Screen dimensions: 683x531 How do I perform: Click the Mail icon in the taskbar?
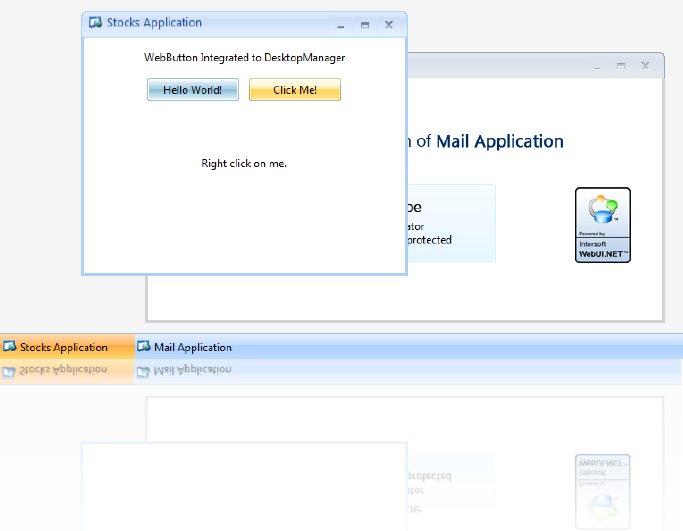tap(143, 347)
